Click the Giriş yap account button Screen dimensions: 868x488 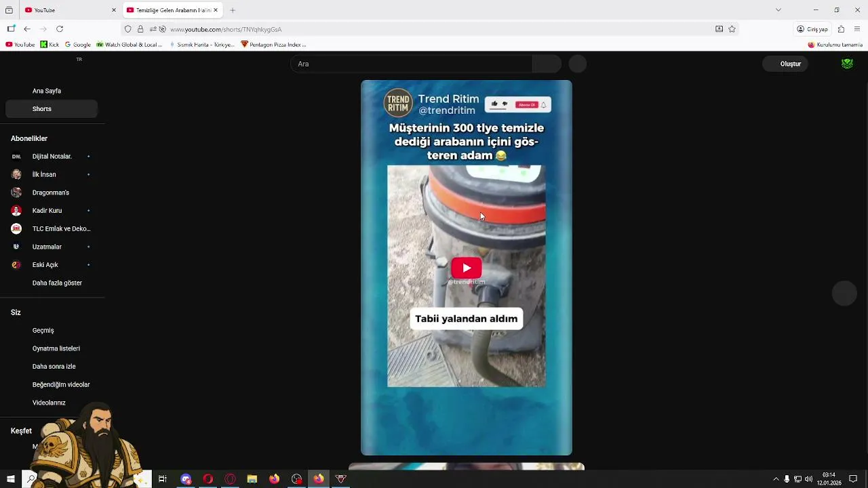point(812,29)
